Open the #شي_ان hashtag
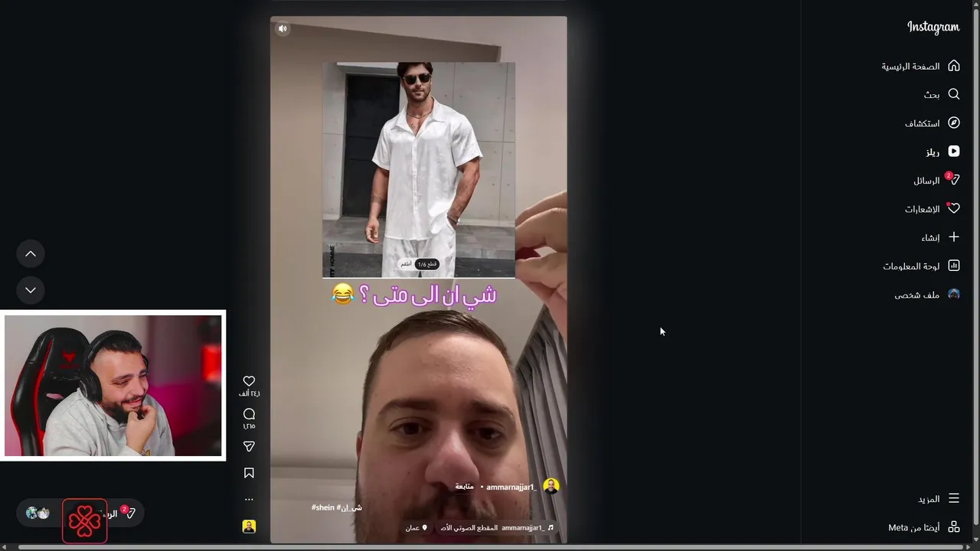This screenshot has height=551, width=980. coord(349,507)
